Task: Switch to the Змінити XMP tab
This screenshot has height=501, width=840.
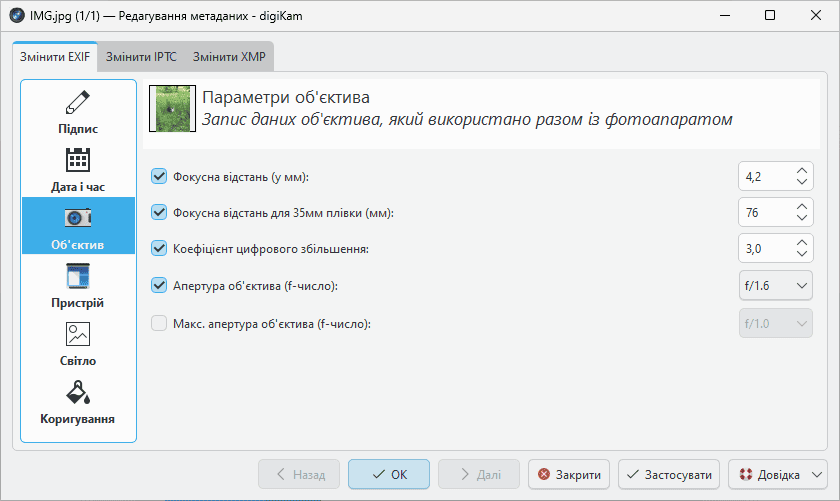Action: pos(229,57)
